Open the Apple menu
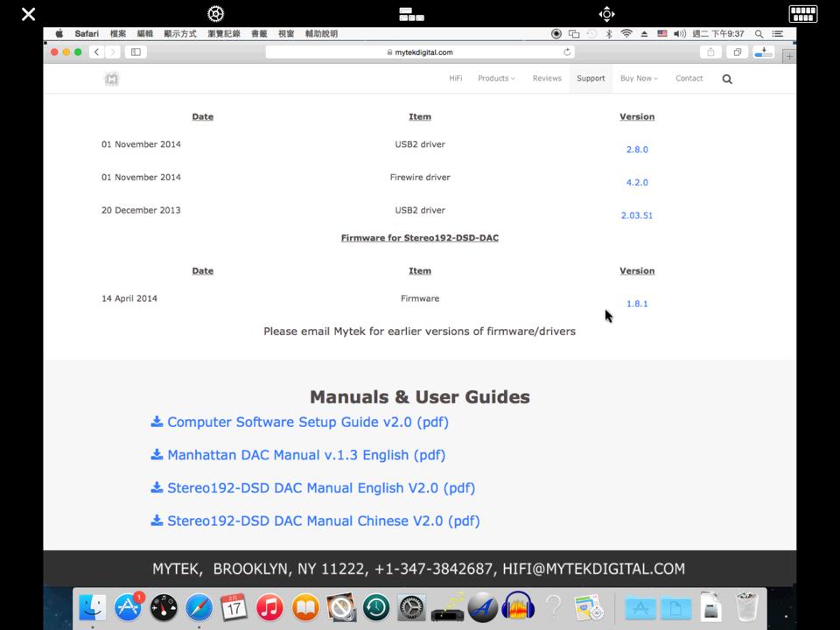840x630 pixels. tap(59, 34)
